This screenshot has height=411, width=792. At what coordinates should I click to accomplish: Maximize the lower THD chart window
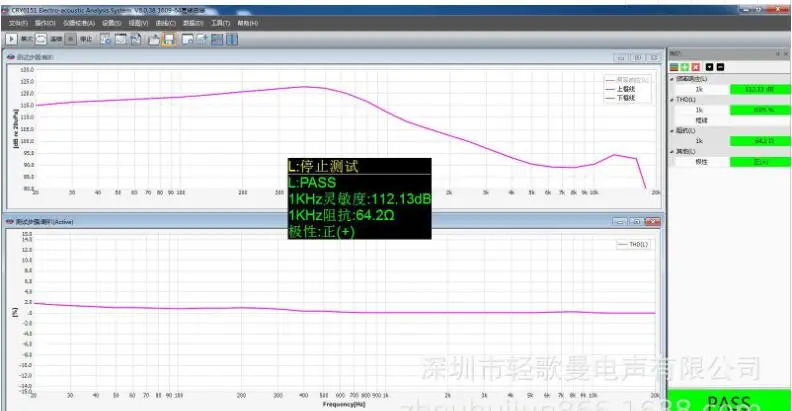637,222
